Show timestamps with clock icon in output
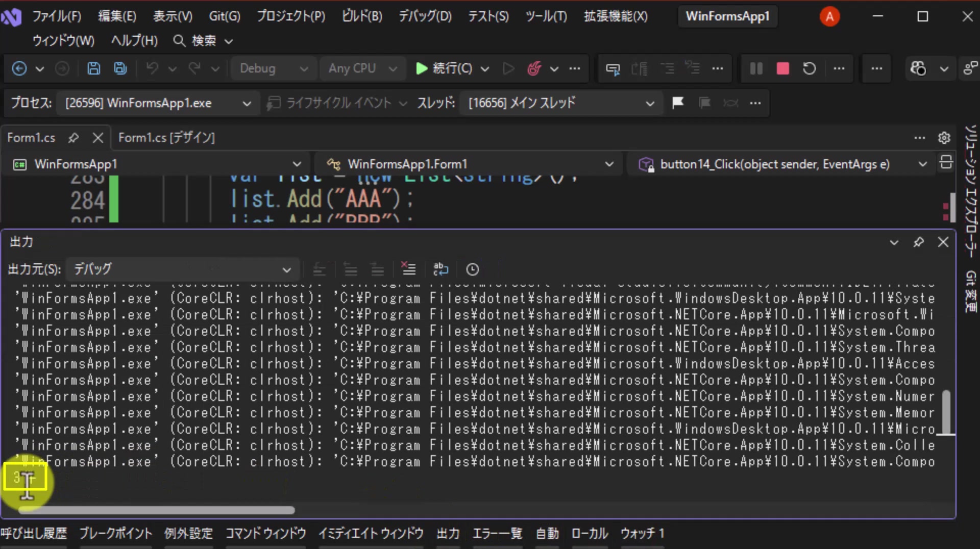Viewport: 980px width, 549px height. tap(473, 269)
